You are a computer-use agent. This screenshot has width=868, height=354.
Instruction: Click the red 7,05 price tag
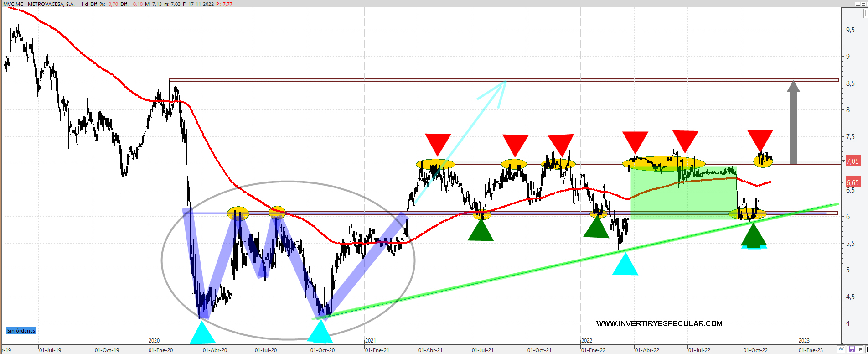(x=852, y=161)
